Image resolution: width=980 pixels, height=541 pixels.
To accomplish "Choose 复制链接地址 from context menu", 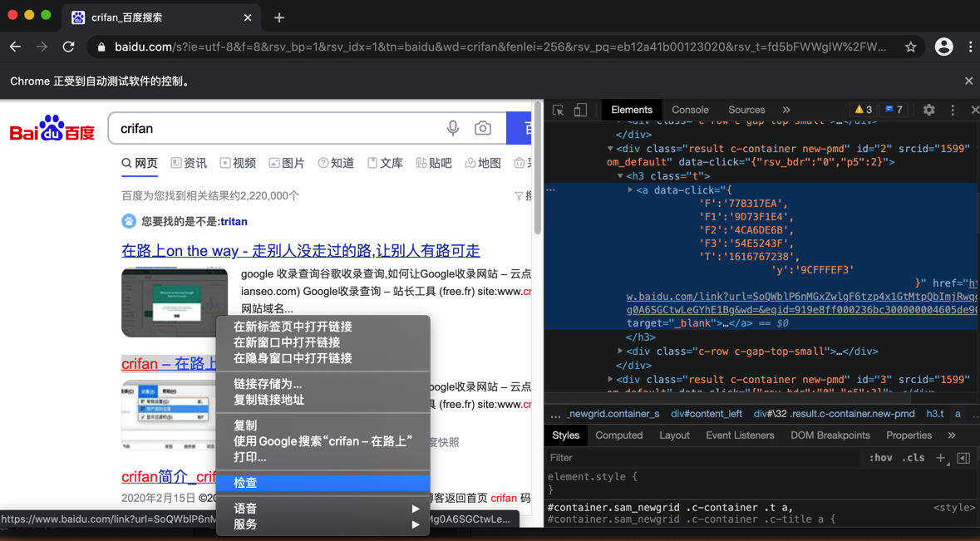I will 323,400.
